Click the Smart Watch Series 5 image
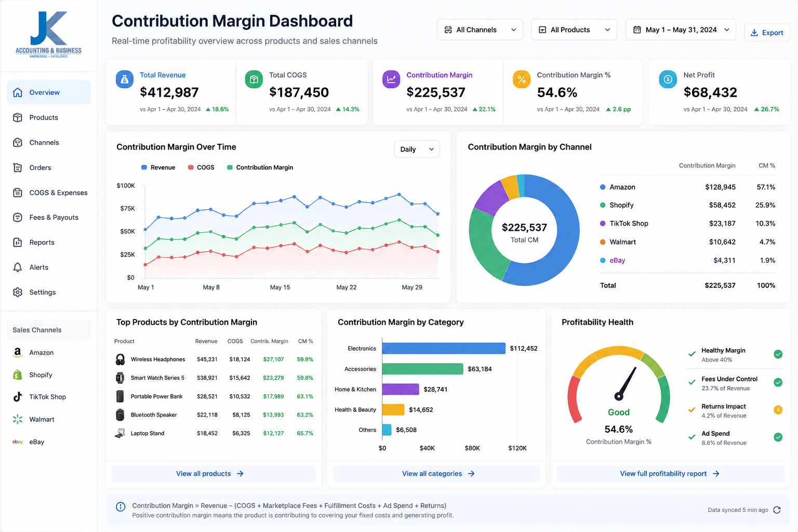Viewport: 798px width, 532px height. (120, 378)
